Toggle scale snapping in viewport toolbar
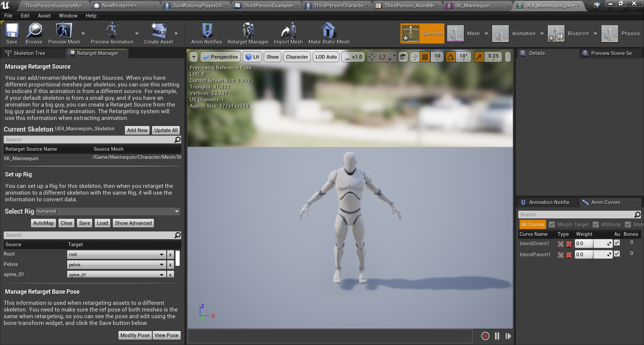The image size is (644, 345). [479, 57]
